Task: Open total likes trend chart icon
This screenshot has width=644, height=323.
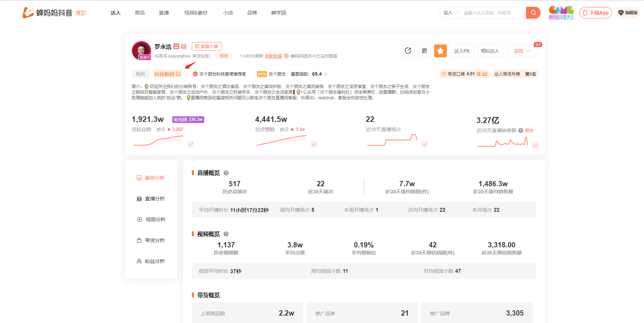Action: pos(314,144)
